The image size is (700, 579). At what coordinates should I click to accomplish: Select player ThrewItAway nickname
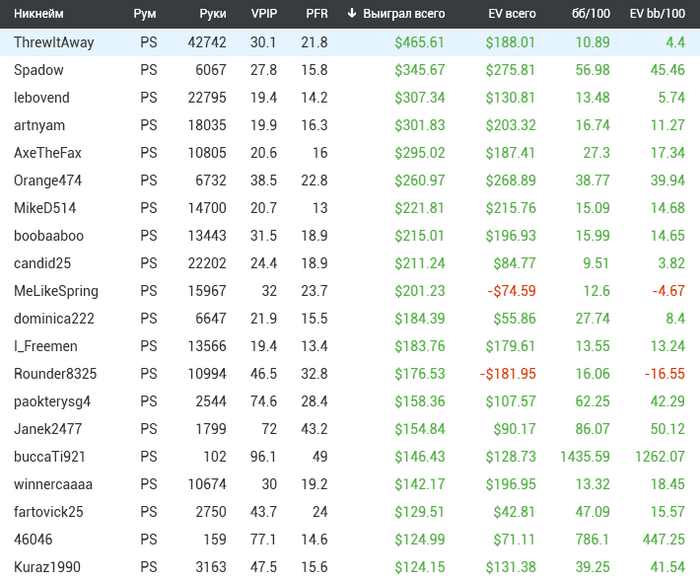[x=54, y=42]
